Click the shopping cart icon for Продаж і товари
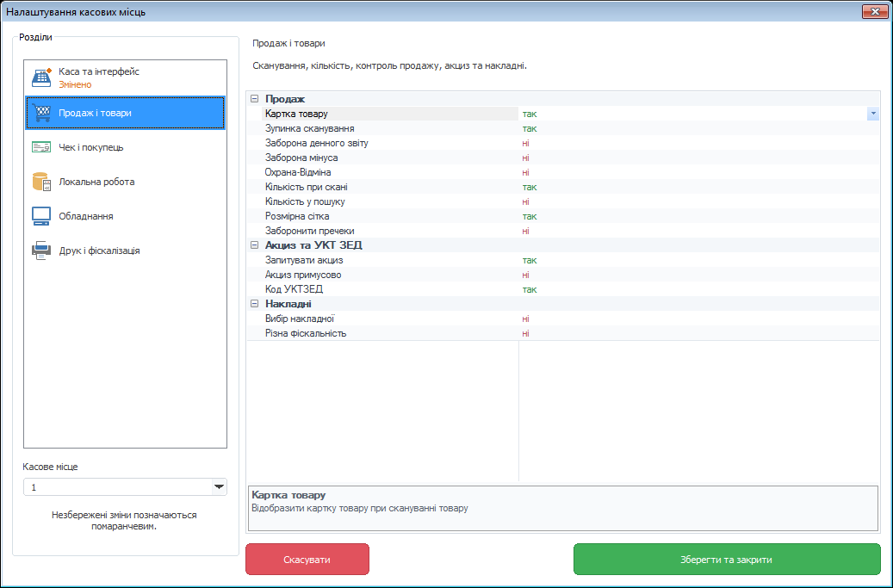 [41, 113]
